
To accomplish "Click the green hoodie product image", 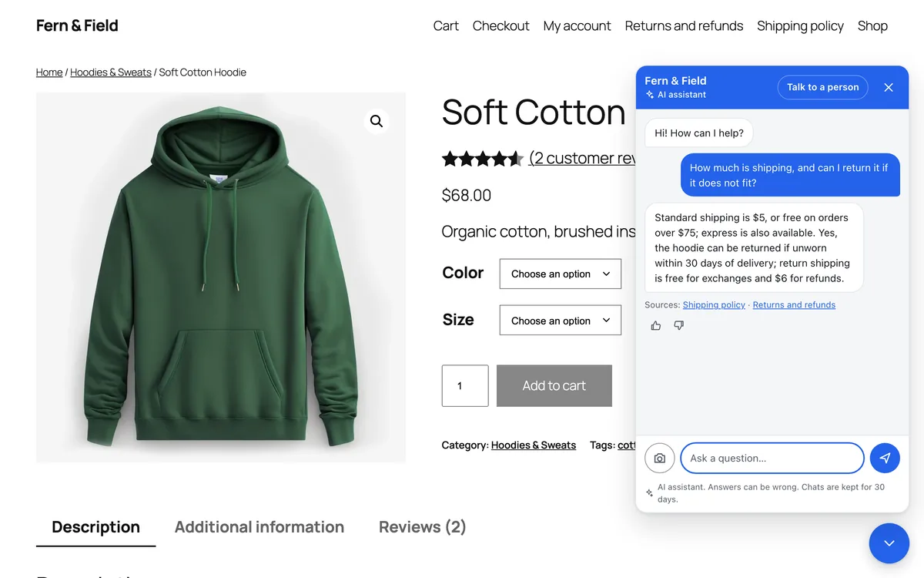I will point(221,277).
